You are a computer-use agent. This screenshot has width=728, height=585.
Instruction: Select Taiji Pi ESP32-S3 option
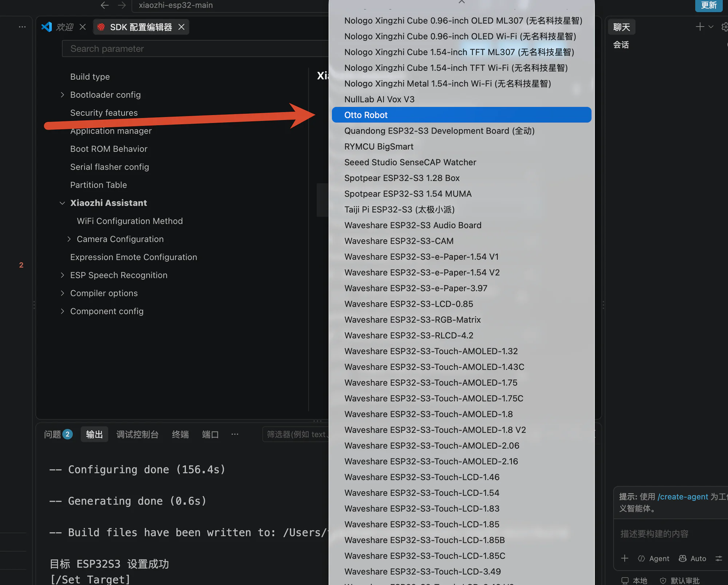coord(461,210)
